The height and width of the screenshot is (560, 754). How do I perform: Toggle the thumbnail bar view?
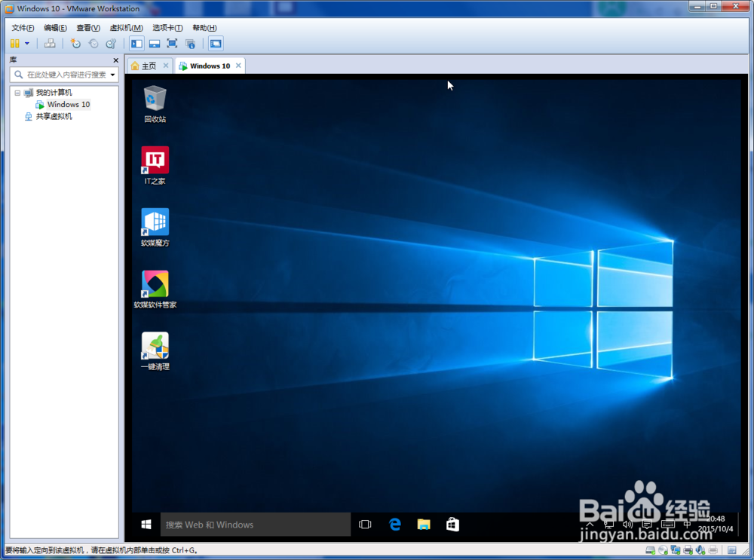(x=155, y=44)
